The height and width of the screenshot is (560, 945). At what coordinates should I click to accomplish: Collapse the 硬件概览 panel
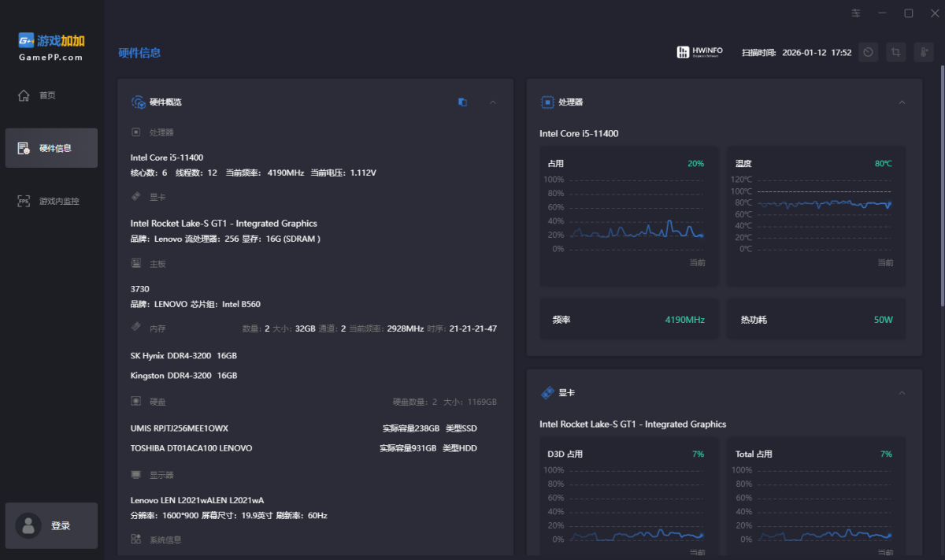(493, 102)
